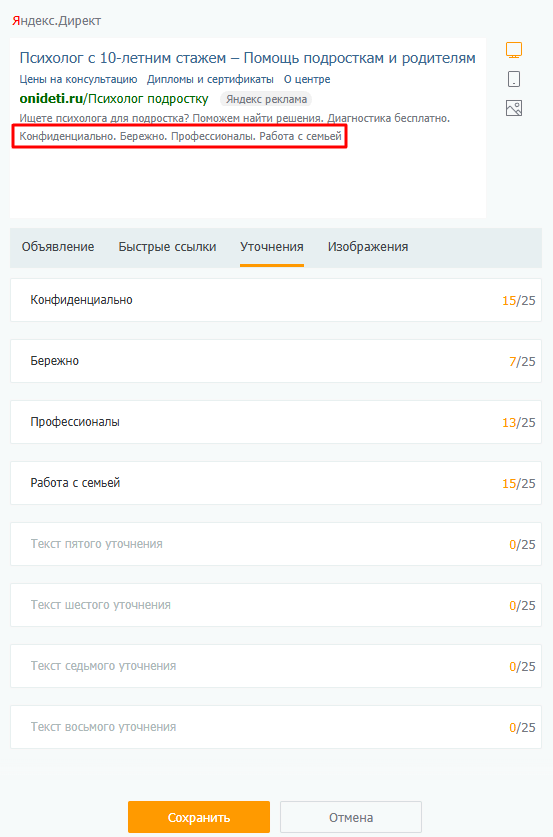Edit the Работа с семьей field
553x837 pixels.
pyautogui.click(x=276, y=483)
